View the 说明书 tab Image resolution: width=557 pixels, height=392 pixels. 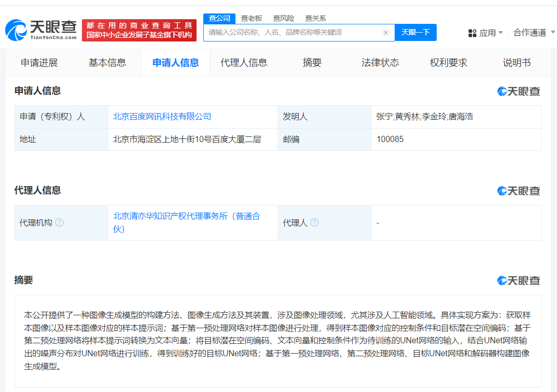pos(517,63)
